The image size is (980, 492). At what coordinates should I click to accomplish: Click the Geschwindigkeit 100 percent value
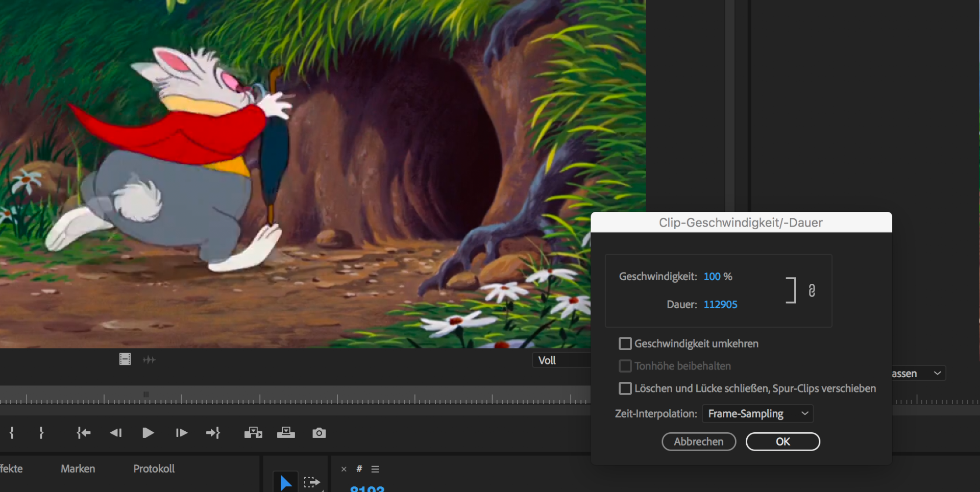712,277
